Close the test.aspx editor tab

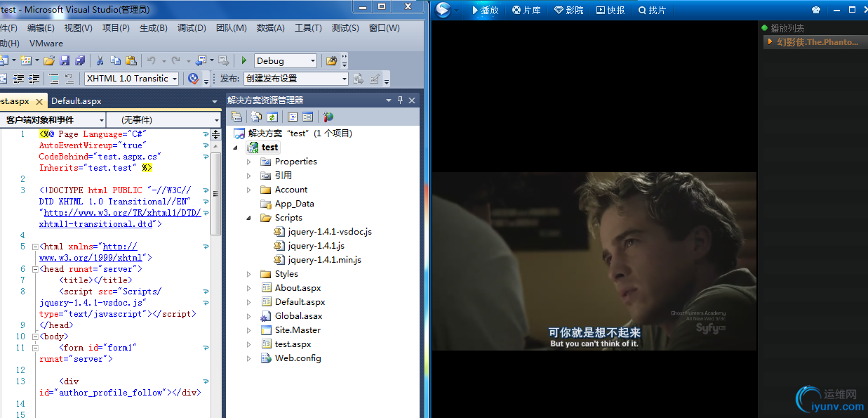tap(40, 101)
